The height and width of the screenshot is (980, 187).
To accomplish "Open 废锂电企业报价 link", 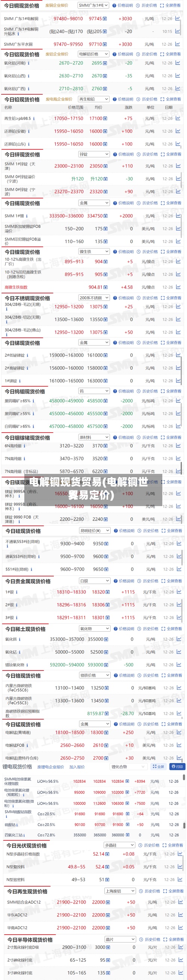I will (50, 767).
